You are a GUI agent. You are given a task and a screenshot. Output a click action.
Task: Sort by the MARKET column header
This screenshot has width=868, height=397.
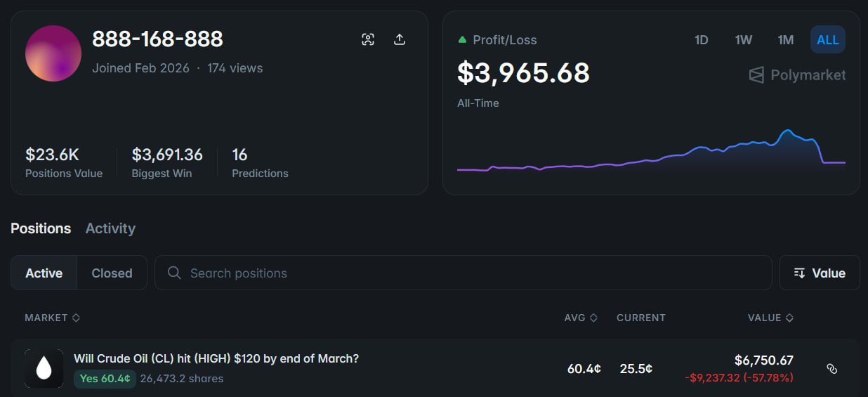(52, 318)
